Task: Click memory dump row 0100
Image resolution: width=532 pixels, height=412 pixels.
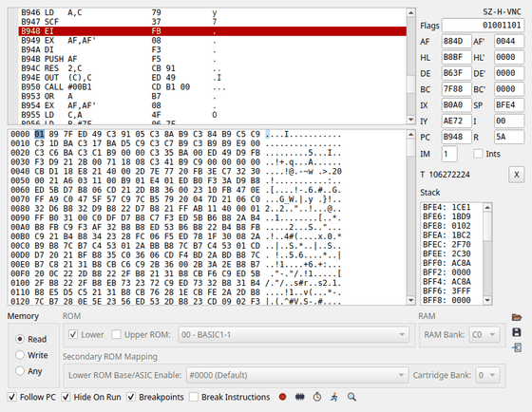Action: 176,283
